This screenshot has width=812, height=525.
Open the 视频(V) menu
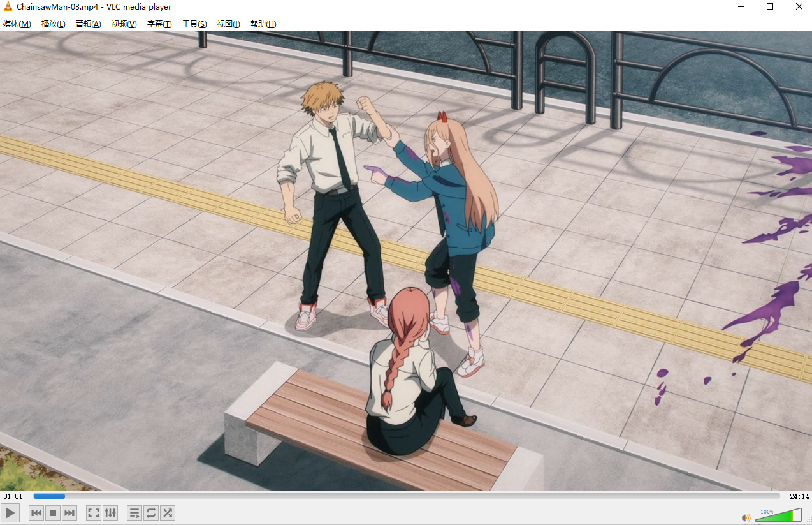pyautogui.click(x=124, y=24)
